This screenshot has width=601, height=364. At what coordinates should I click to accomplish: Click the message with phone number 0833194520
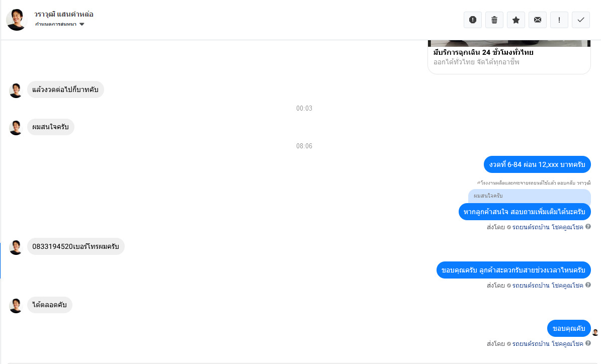click(75, 246)
